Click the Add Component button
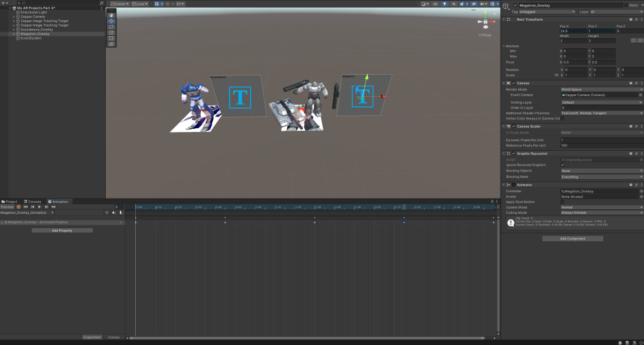This screenshot has height=345, width=644. [x=572, y=239]
